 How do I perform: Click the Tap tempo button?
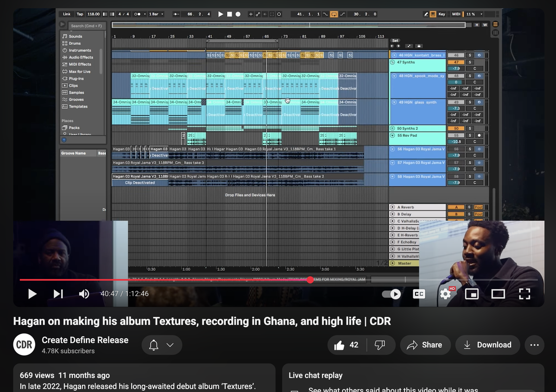point(80,14)
